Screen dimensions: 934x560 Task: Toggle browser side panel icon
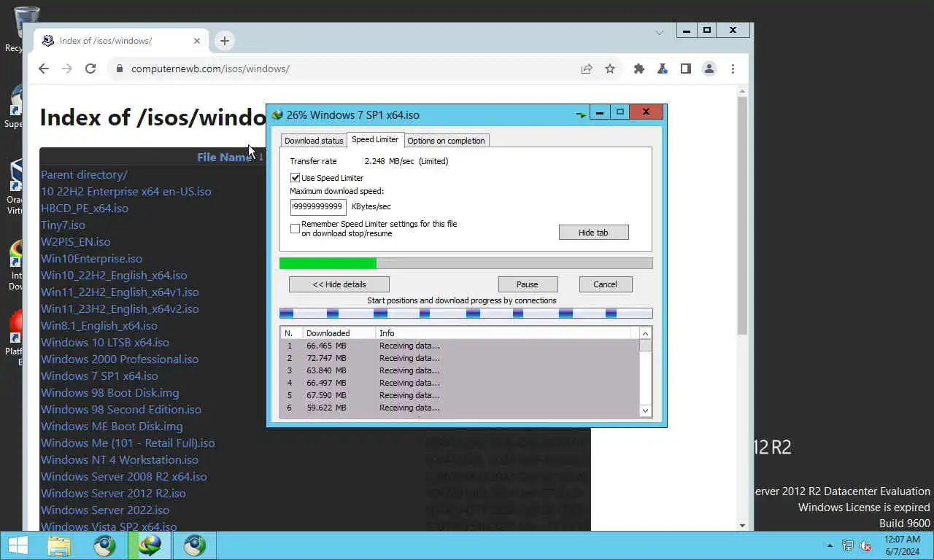(x=686, y=69)
